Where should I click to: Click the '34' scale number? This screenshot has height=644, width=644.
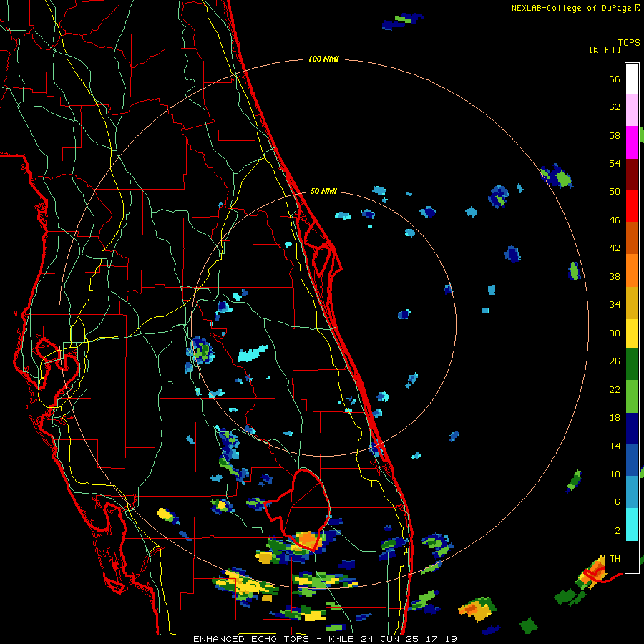click(615, 305)
